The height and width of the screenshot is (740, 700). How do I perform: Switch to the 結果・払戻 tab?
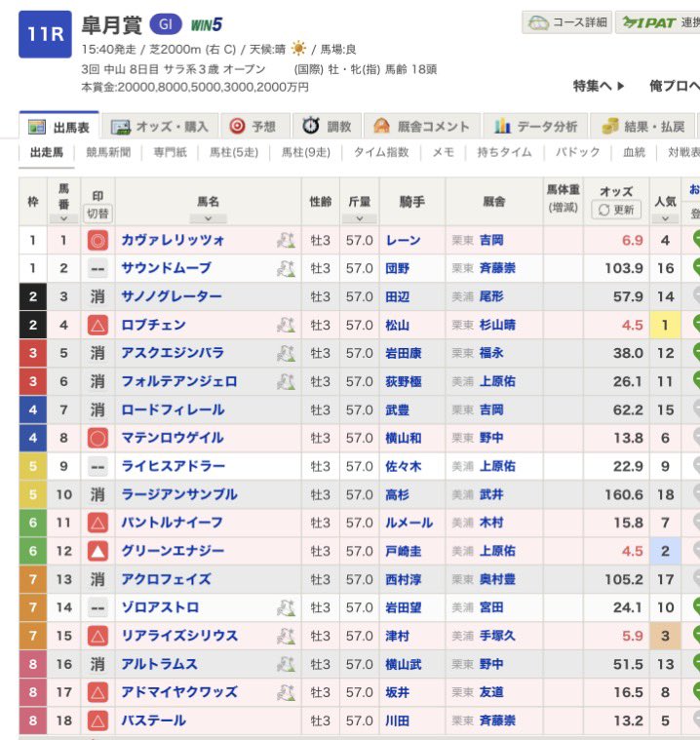[642, 127]
